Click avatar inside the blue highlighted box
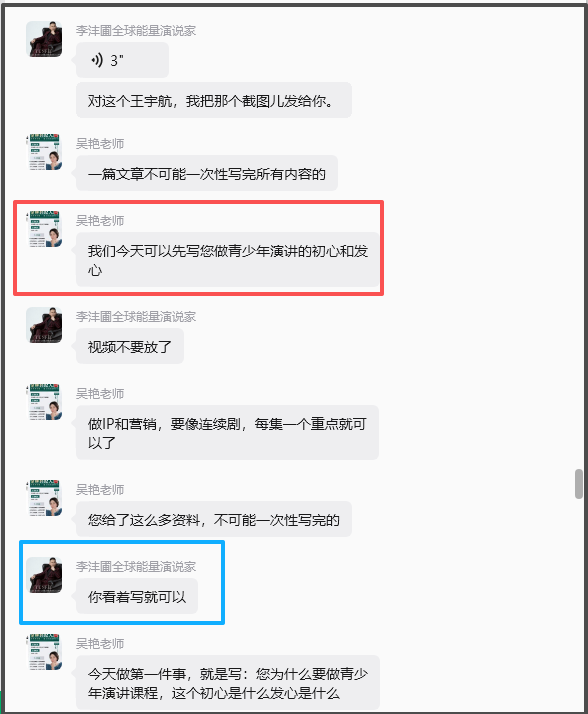588x714 pixels. pyautogui.click(x=44, y=575)
